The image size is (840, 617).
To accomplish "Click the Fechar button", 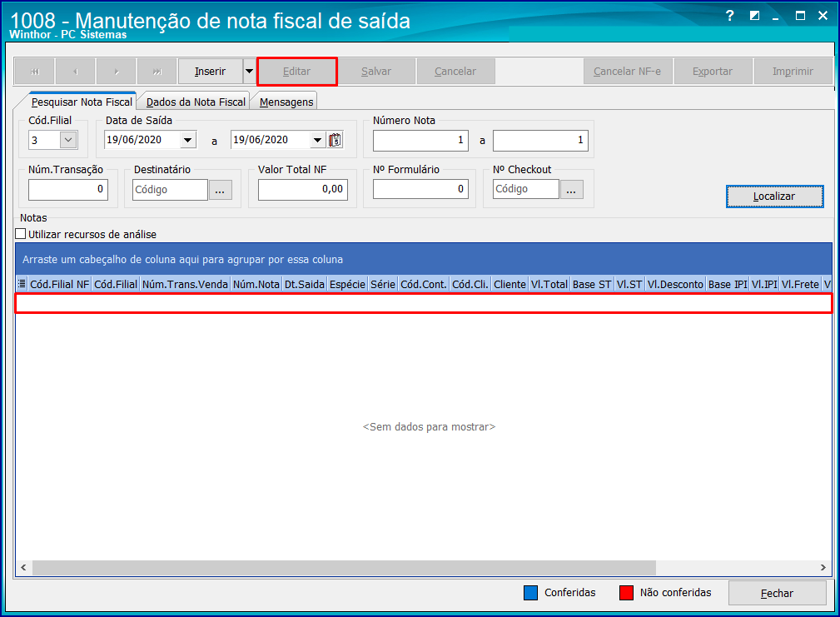I will tap(777, 593).
